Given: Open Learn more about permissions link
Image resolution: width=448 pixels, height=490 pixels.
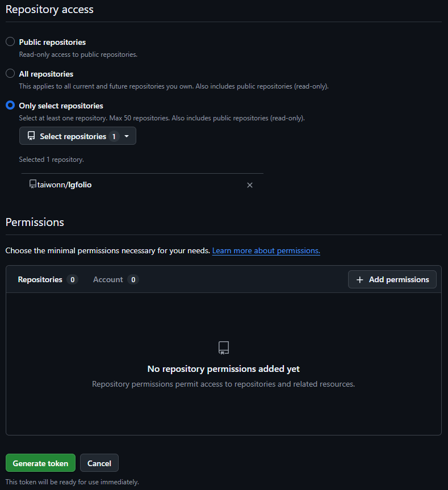Looking at the screenshot, I should [x=266, y=250].
